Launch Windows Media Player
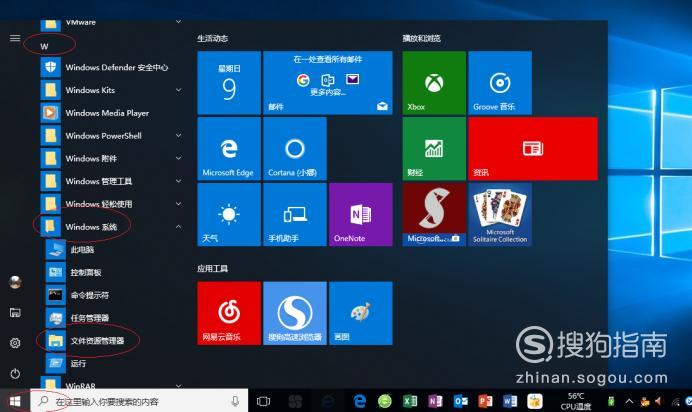 pos(112,113)
